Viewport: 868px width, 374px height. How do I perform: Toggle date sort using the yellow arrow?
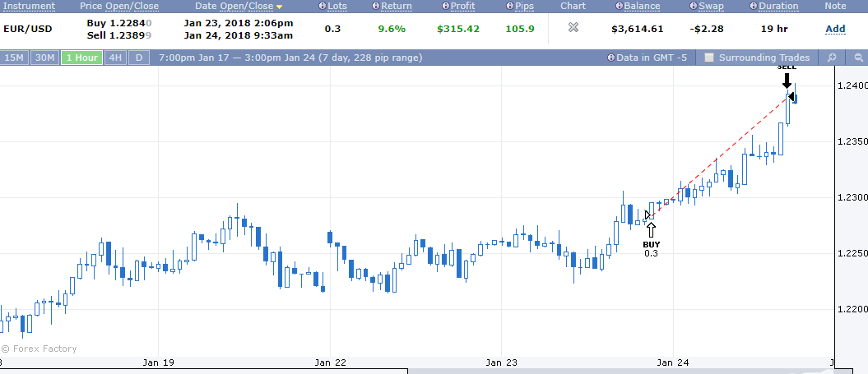[x=280, y=7]
